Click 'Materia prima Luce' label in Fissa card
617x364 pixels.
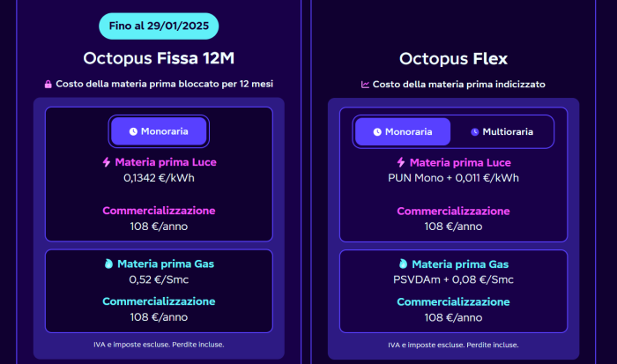pos(166,162)
